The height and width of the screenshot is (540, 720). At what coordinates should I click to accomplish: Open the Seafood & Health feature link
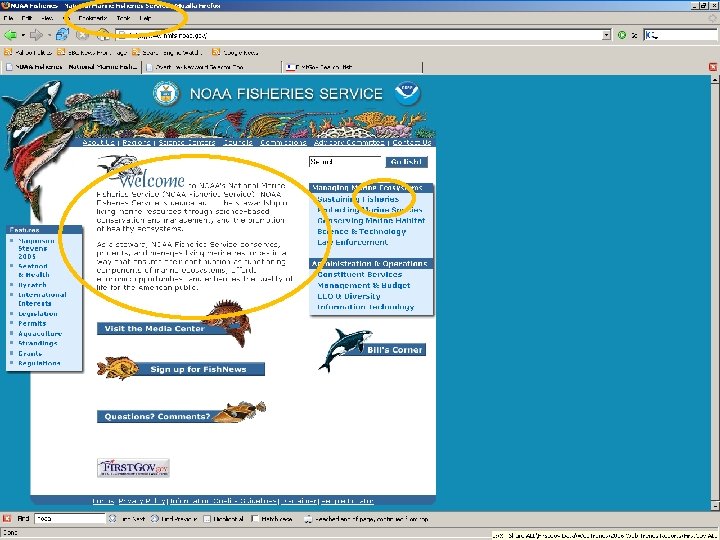[x=34, y=270]
